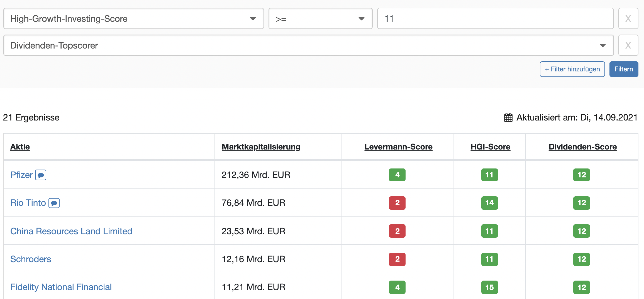Open the Pfizer stock link
The width and height of the screenshot is (644, 299).
pyautogui.click(x=21, y=175)
